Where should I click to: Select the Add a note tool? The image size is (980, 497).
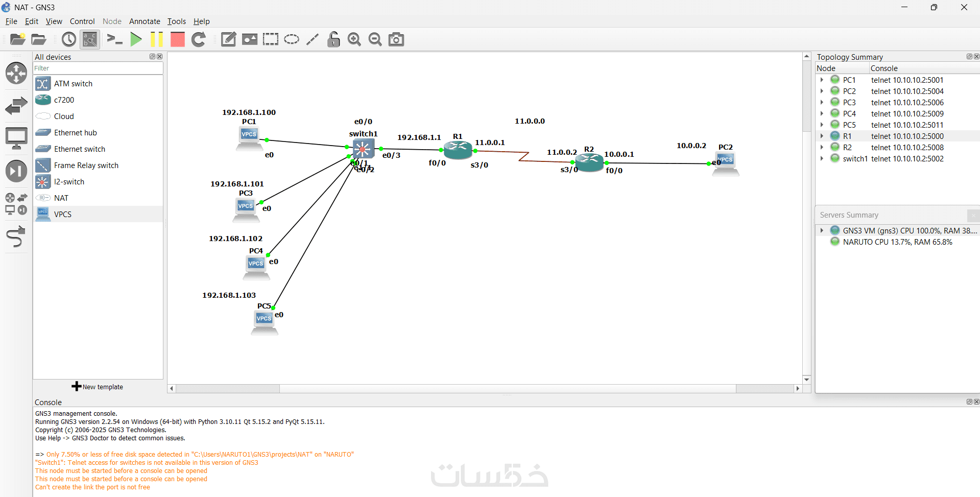tap(228, 39)
